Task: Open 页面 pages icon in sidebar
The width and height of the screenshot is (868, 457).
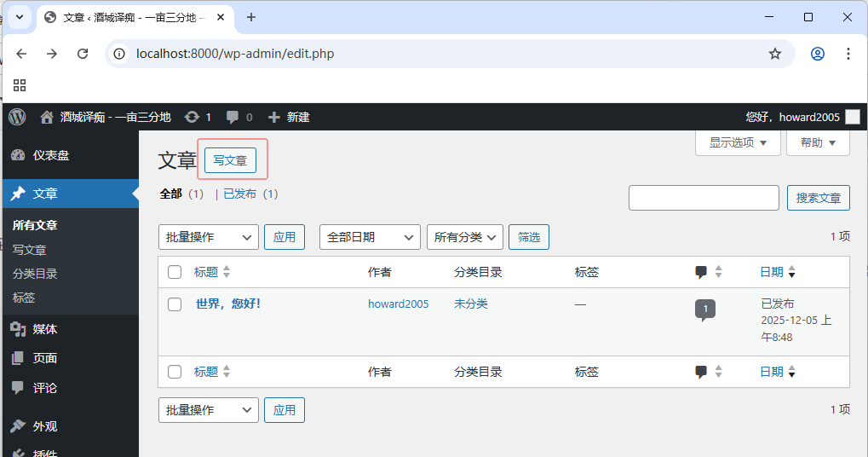Action: click(18, 358)
